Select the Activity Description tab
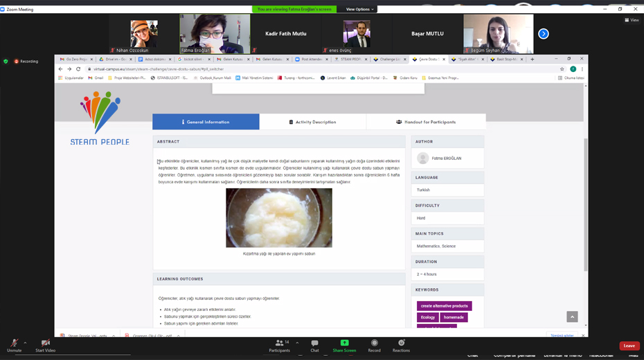 tap(312, 122)
